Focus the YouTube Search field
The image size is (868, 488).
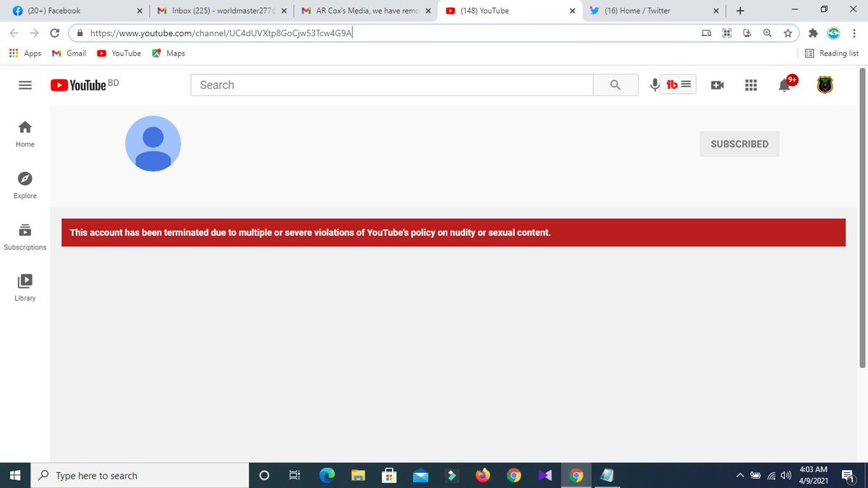click(x=391, y=85)
